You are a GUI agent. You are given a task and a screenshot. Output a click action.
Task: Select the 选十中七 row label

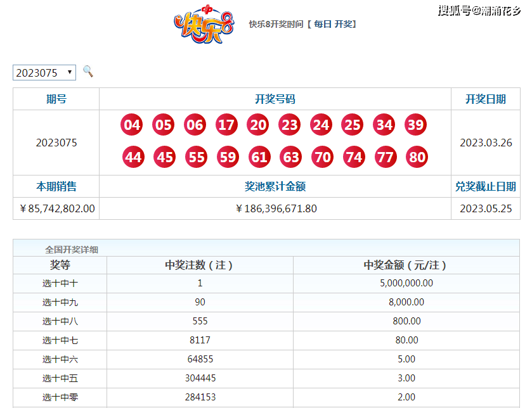tap(60, 340)
